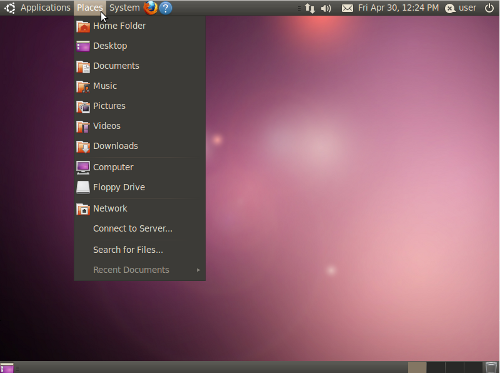
Task: Select the Computer menu label
Action: 113,167
